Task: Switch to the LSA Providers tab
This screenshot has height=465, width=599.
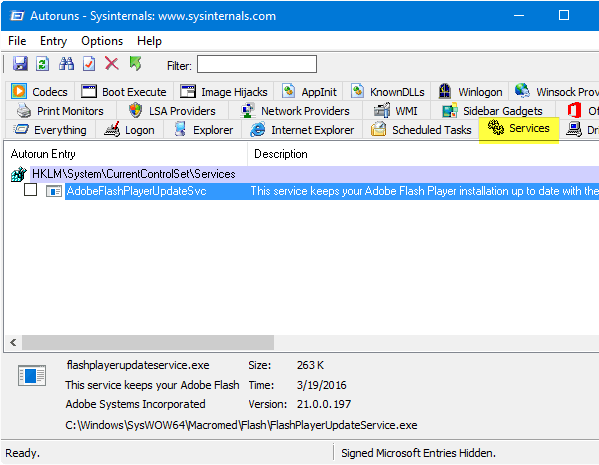Action: (173, 111)
